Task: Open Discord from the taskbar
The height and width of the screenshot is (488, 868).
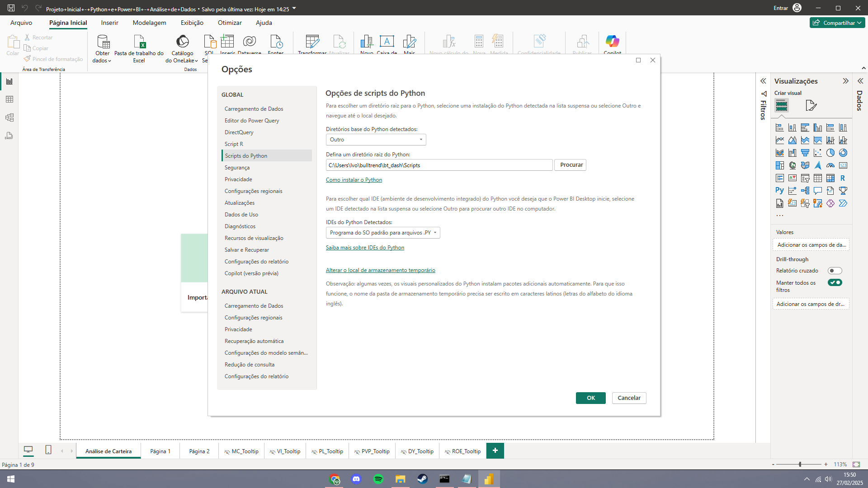Action: click(x=356, y=479)
